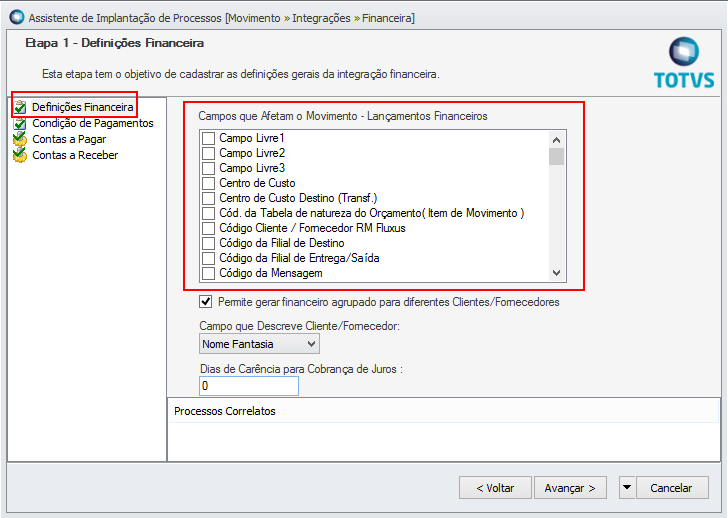Check Código da Filial de Destino

click(208, 243)
